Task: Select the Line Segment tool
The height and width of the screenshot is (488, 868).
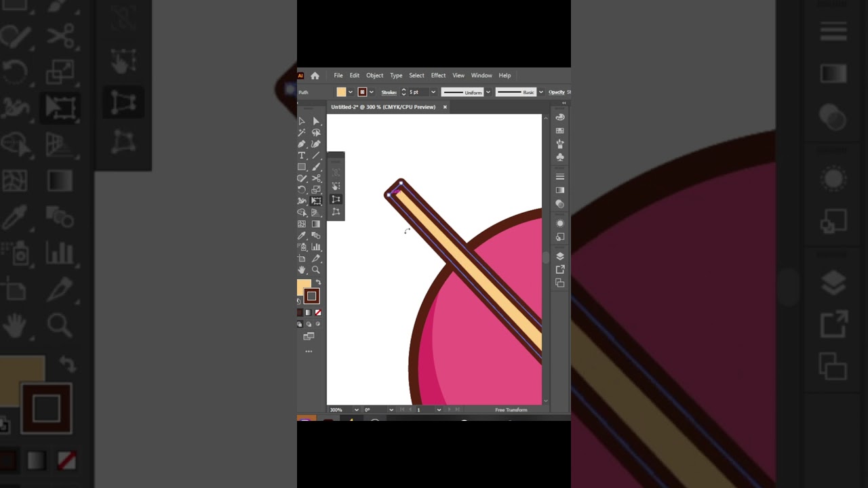Action: [316, 155]
